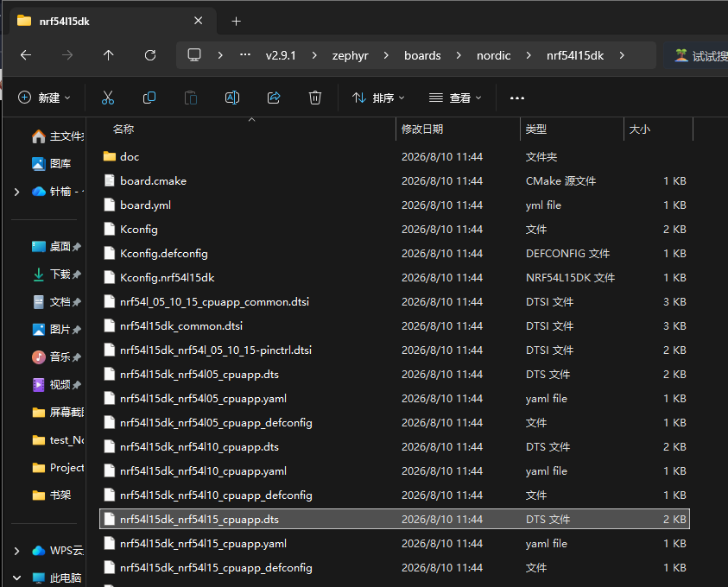The height and width of the screenshot is (587, 728).
Task: Click the Share icon in toolbar
Action: (274, 98)
